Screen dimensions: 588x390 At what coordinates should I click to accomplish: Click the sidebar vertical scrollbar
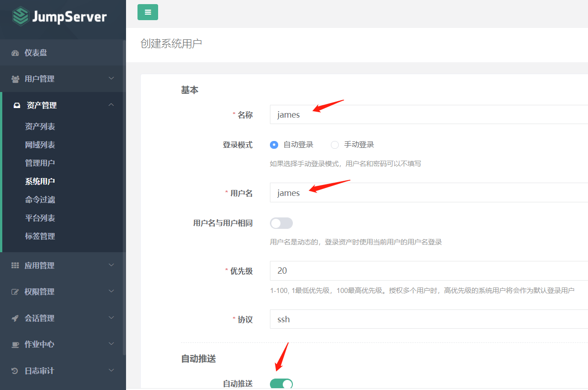coord(124,197)
